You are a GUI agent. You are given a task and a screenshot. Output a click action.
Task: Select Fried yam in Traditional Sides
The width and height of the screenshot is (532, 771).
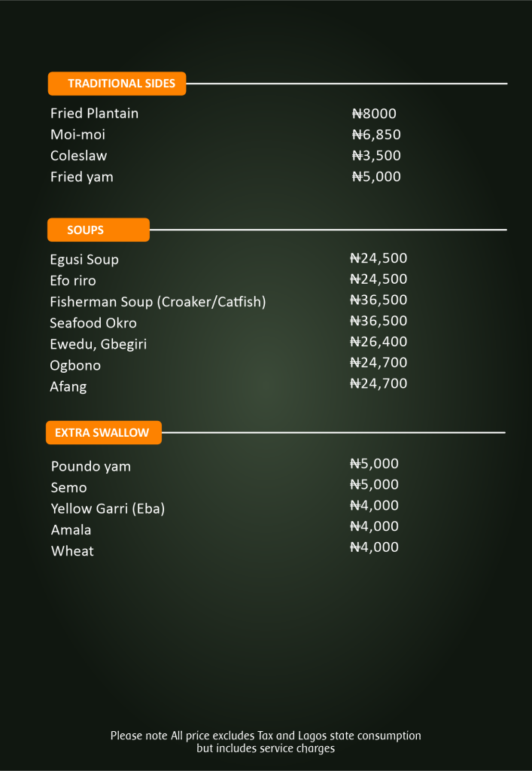pyautogui.click(x=82, y=177)
